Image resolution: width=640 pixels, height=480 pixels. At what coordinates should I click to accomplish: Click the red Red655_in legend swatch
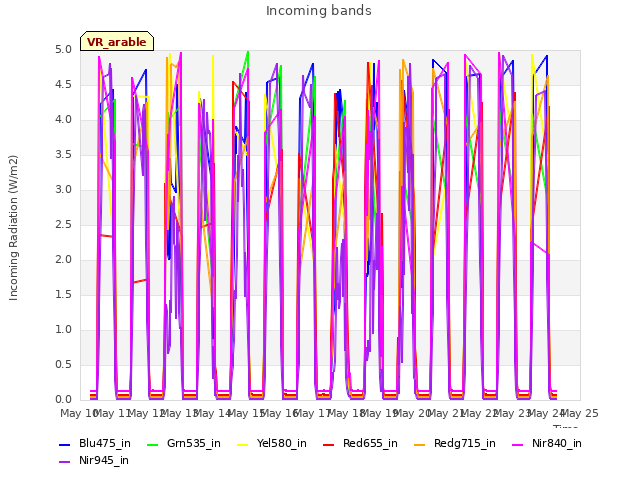pyautogui.click(x=328, y=444)
